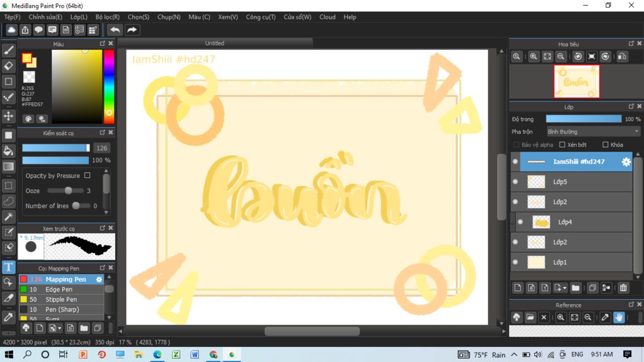Open the Tệp(F) menu

click(13, 17)
